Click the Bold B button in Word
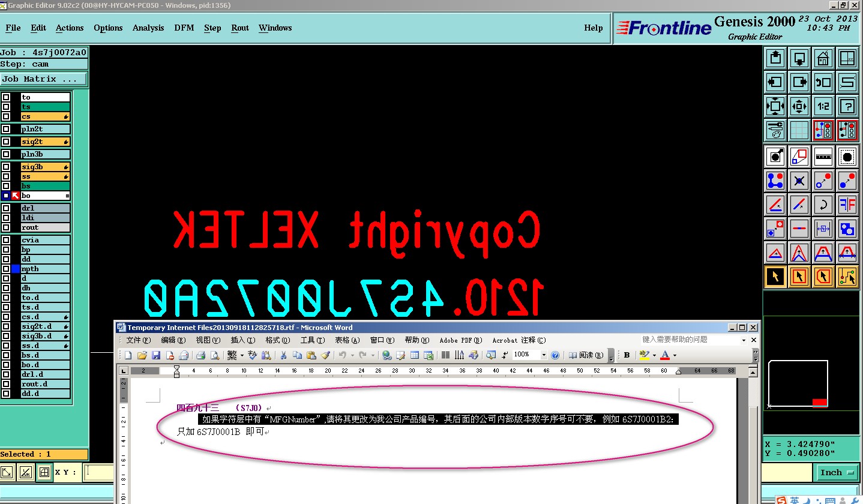The height and width of the screenshot is (504, 863). pos(627,355)
